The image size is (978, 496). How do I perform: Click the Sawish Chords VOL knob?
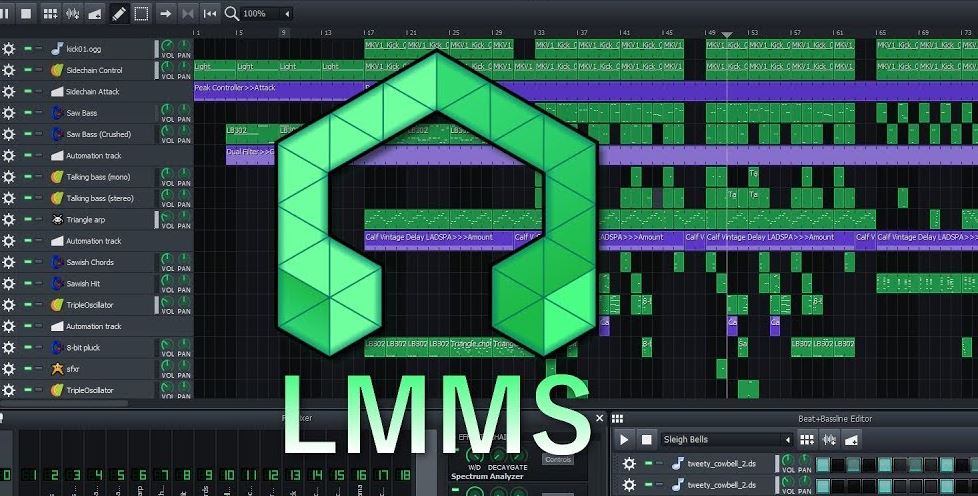pyautogui.click(x=168, y=259)
